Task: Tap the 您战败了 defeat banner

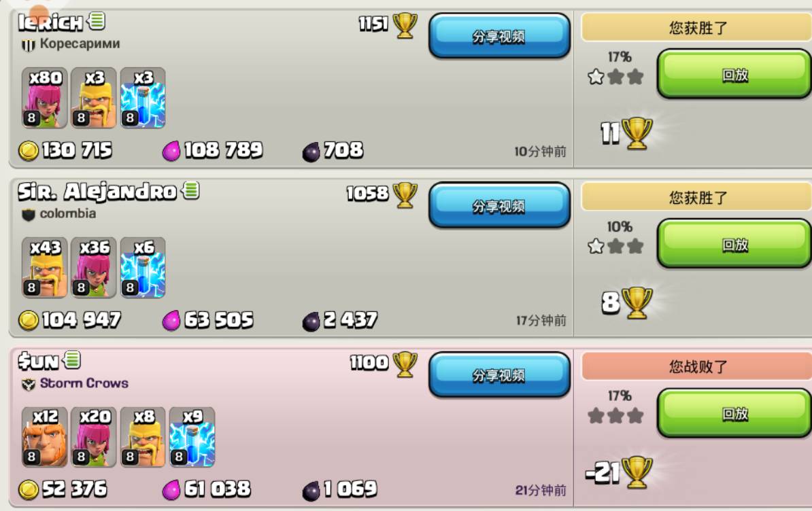Action: pos(697,366)
